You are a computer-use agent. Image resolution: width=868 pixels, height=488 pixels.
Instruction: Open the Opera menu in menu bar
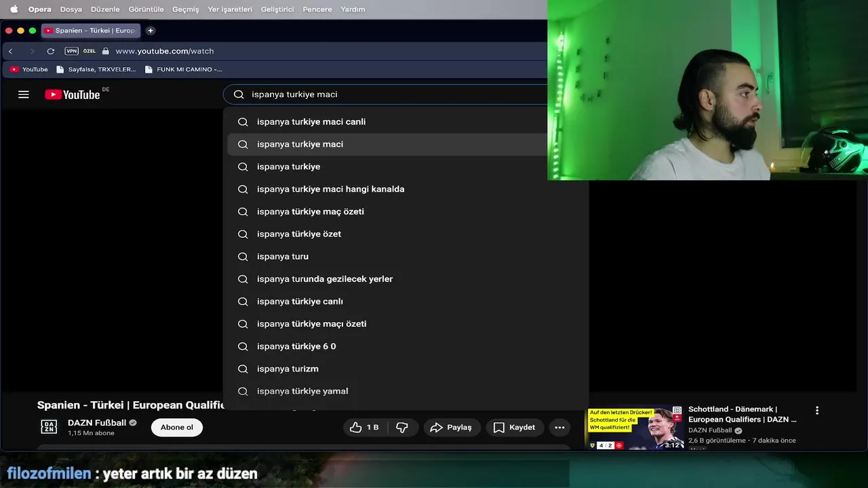coord(39,9)
